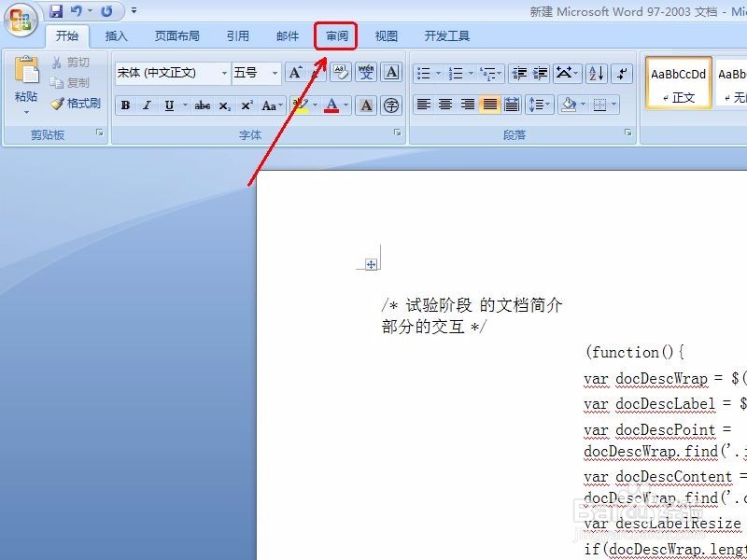The image size is (747, 560).
Task: Clear formatting with the eraser icon
Action: click(341, 73)
